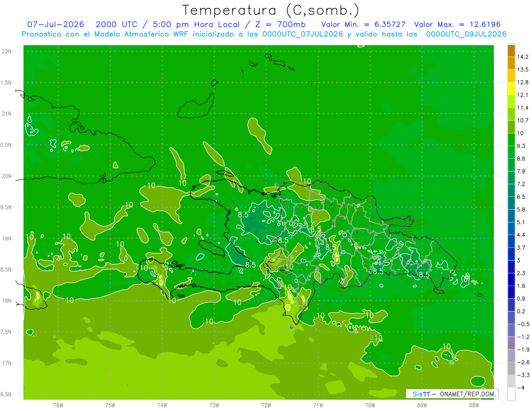Click the longitude axis label "76W"
This screenshot has height=411, width=532.
(x=58, y=405)
